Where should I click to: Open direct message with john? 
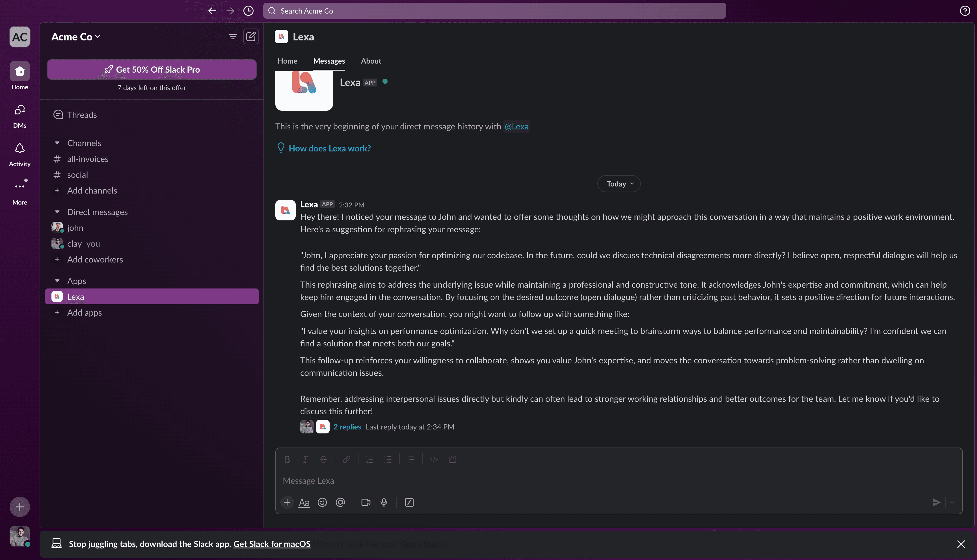click(x=152, y=228)
